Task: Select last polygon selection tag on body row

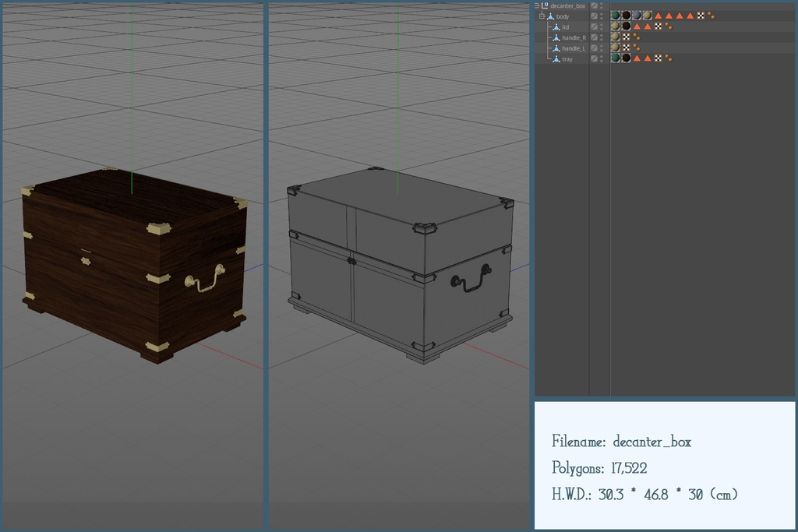Action: [690, 16]
